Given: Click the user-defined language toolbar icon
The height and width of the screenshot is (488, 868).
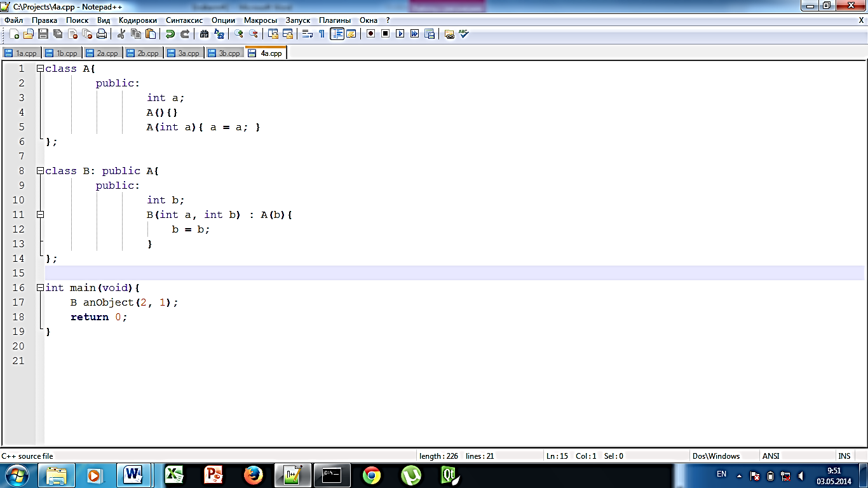Looking at the screenshot, I should point(351,34).
